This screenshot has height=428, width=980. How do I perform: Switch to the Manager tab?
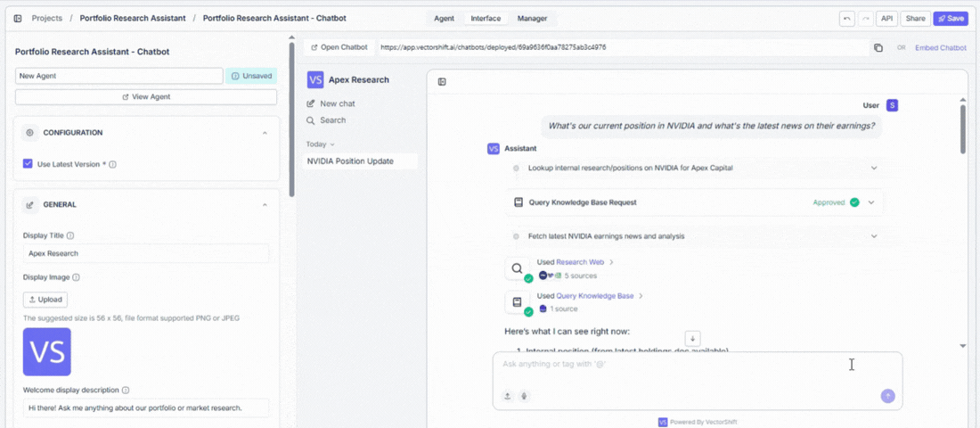(x=533, y=18)
